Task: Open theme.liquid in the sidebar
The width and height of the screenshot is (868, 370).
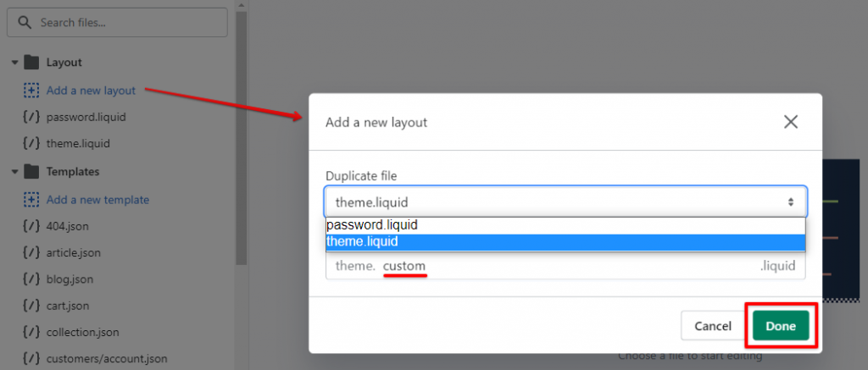Action: coord(78,143)
